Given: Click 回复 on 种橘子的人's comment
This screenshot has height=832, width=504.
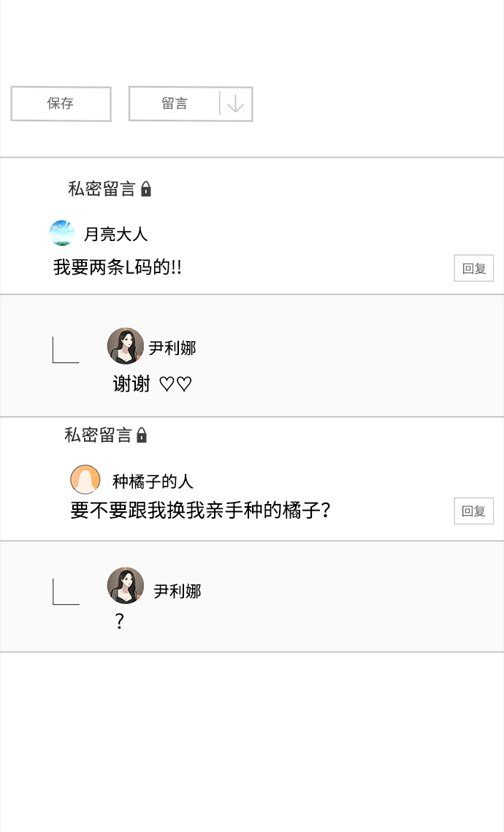Looking at the screenshot, I should click(473, 511).
